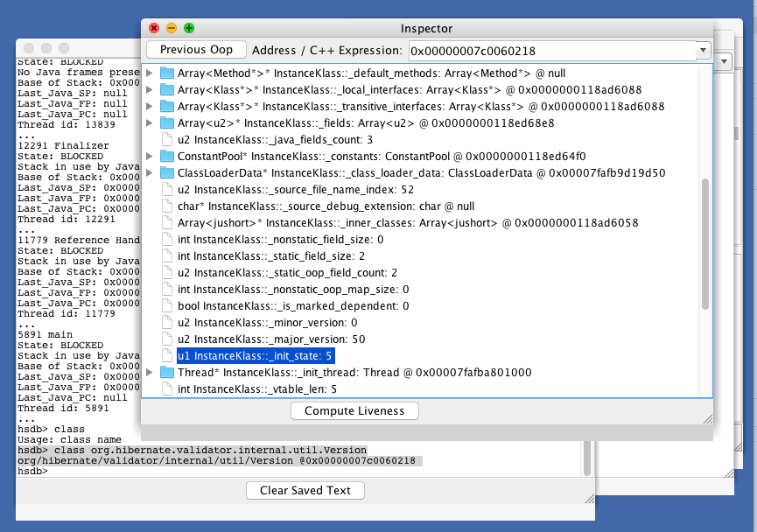Click the folder icon beside _constants ConstantPool
Image resolution: width=757 pixels, height=532 pixels.
pos(166,157)
